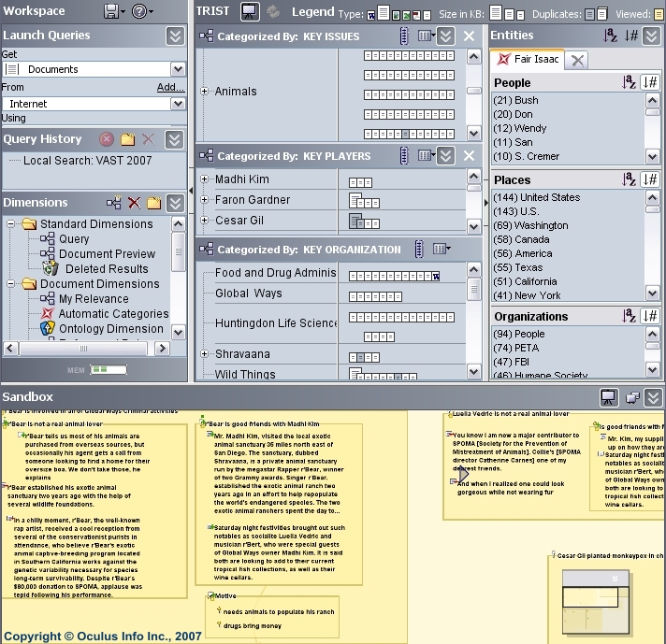
Task: Open the Workspace help icon menu
Action: point(139,11)
